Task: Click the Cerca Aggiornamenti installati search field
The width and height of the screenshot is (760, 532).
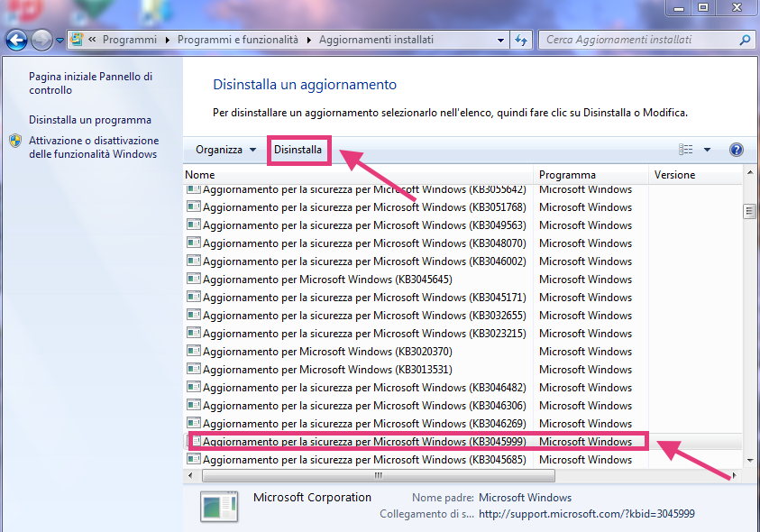Action: tap(640, 40)
